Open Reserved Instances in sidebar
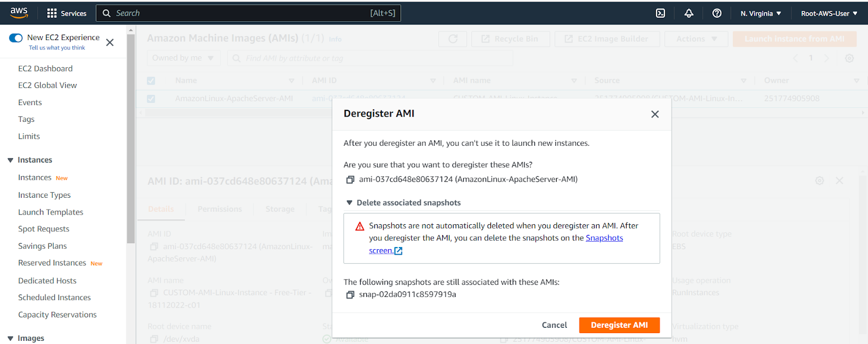 52,263
